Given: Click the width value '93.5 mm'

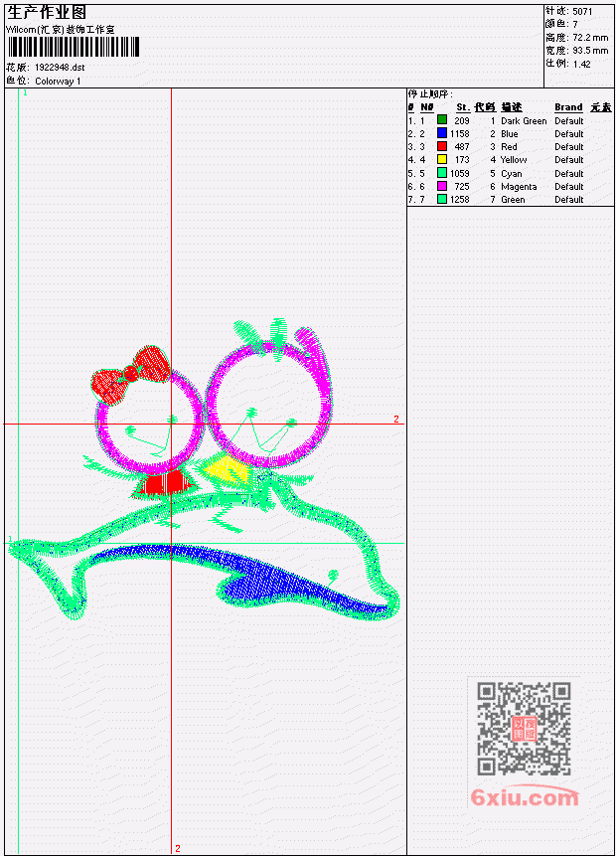Looking at the screenshot, I should (x=590, y=51).
